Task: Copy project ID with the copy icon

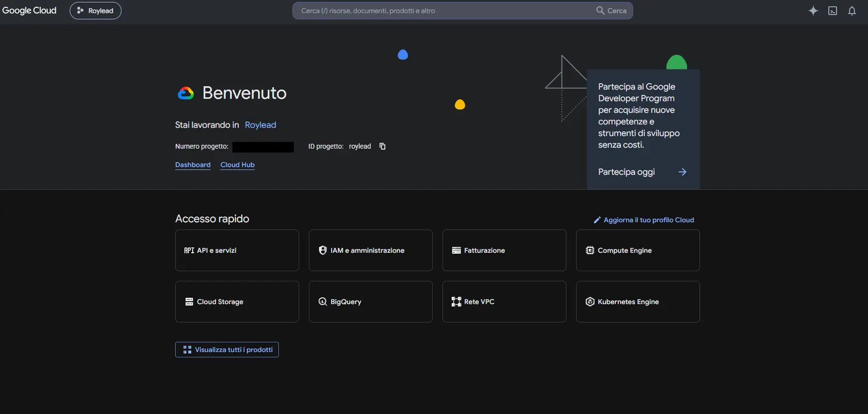Action: coord(382,146)
